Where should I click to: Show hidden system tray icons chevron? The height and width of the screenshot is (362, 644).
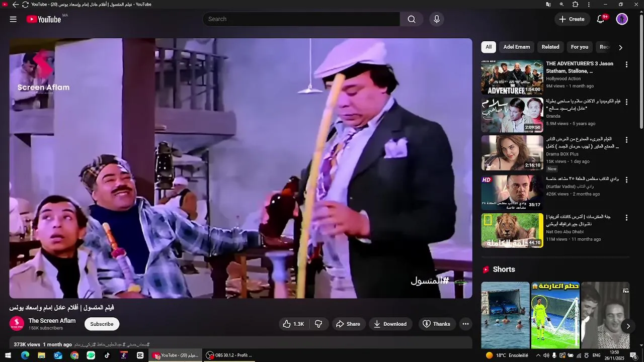(538, 355)
